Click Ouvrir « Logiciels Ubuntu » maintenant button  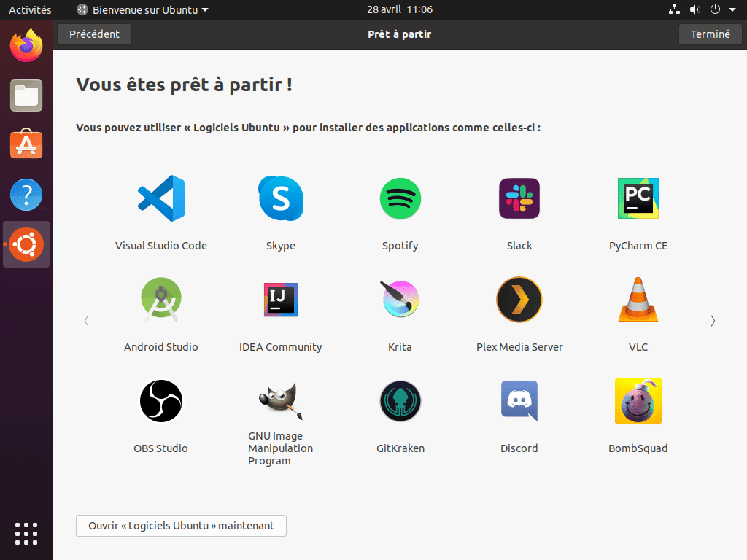(x=181, y=526)
